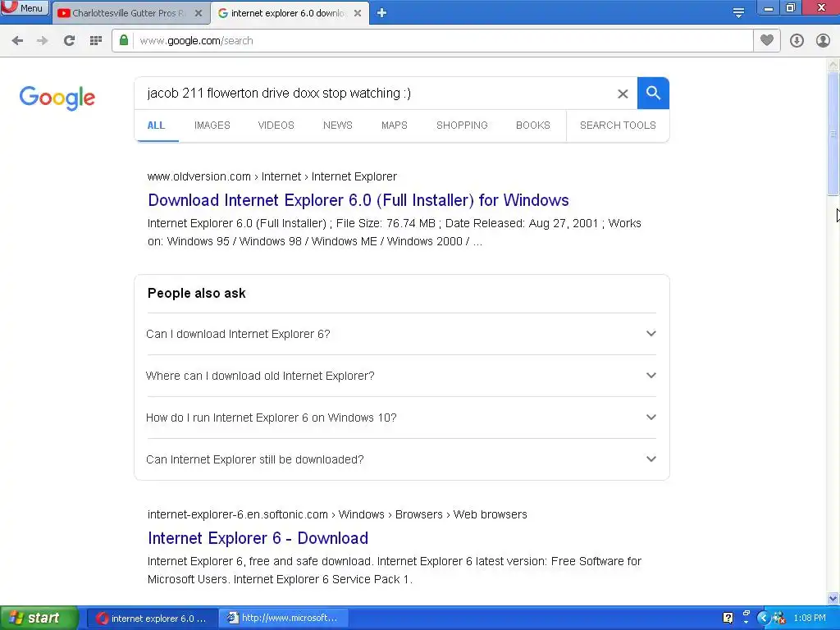Switch to SHOPPING results tab

click(462, 126)
